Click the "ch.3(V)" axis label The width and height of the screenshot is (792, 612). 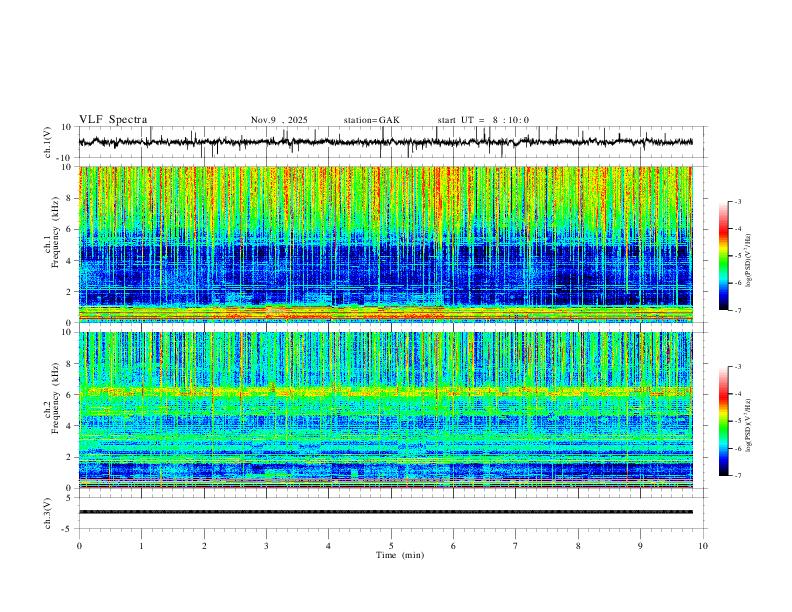48,513
